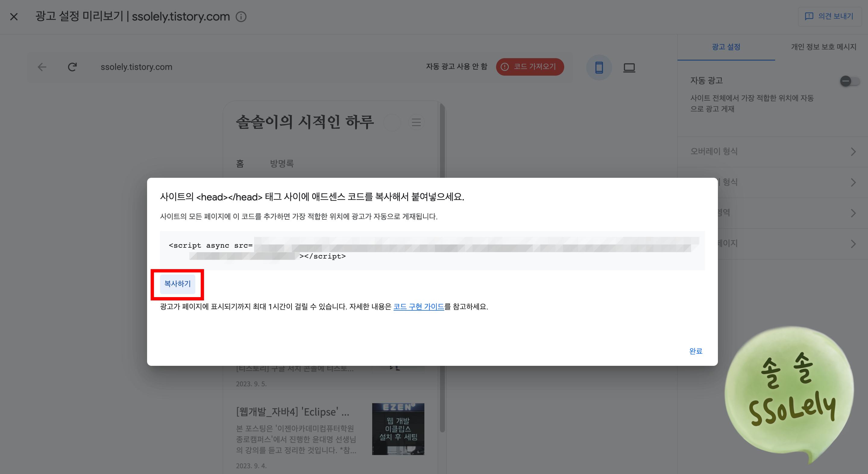Toggle the 자동 광고 switch
This screenshot has height=474, width=868.
[x=850, y=81]
